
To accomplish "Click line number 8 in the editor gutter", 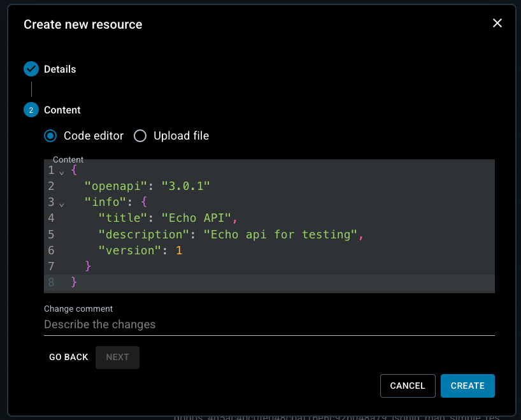I will tap(51, 282).
